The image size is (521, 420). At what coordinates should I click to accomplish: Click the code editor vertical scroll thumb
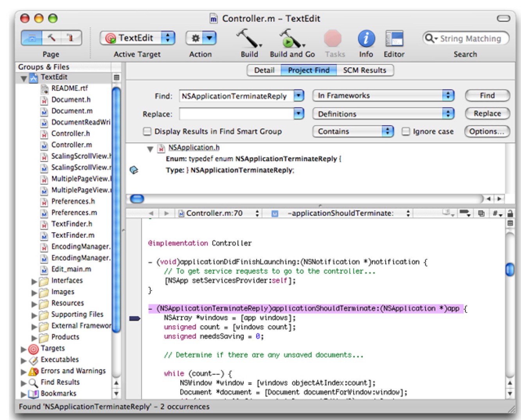pos(510,269)
